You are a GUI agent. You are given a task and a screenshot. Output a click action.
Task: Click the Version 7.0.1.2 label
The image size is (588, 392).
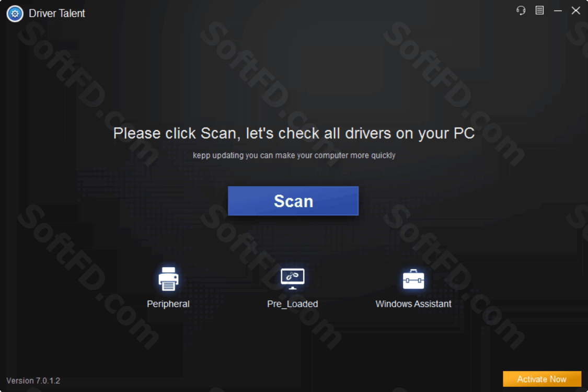[33, 381]
